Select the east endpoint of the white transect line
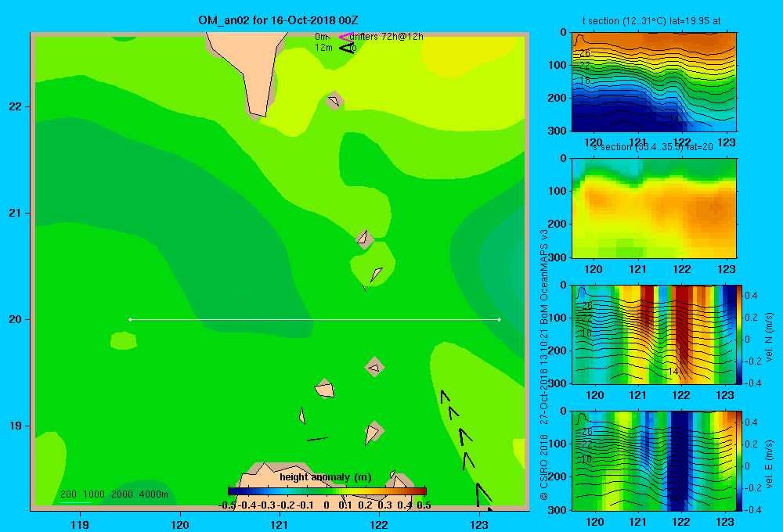Viewport: 783px width, 532px height. click(500, 319)
